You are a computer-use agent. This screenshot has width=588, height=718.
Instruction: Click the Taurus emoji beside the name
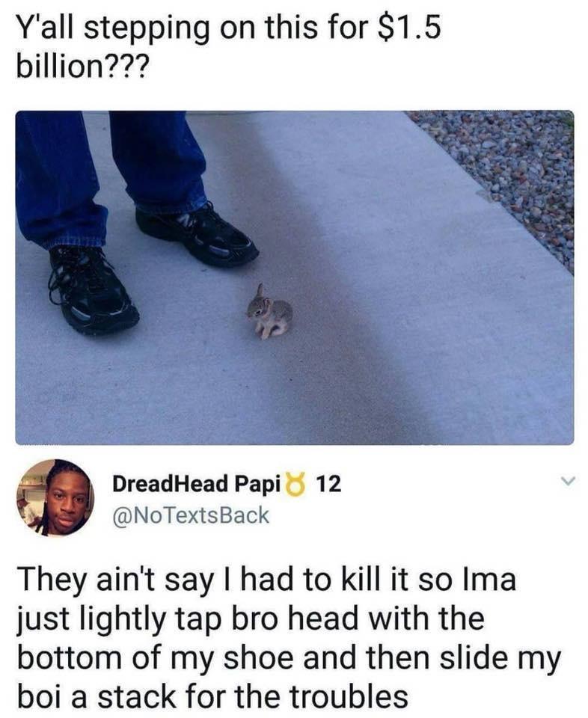point(295,484)
